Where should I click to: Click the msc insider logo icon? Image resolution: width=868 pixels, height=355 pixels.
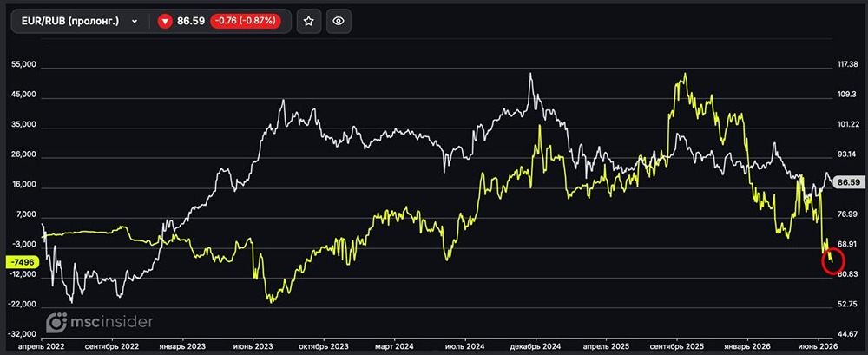[x=56, y=322]
